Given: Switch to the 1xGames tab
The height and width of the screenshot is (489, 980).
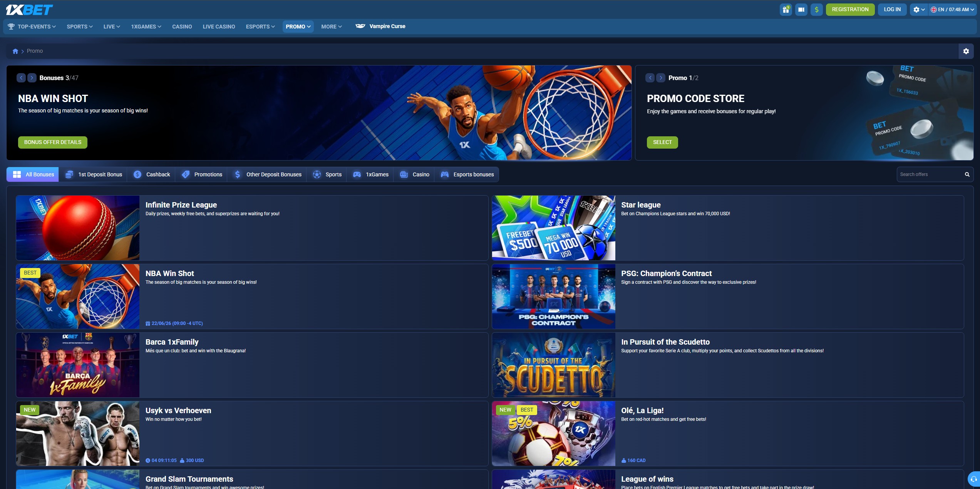Looking at the screenshot, I should click(371, 174).
